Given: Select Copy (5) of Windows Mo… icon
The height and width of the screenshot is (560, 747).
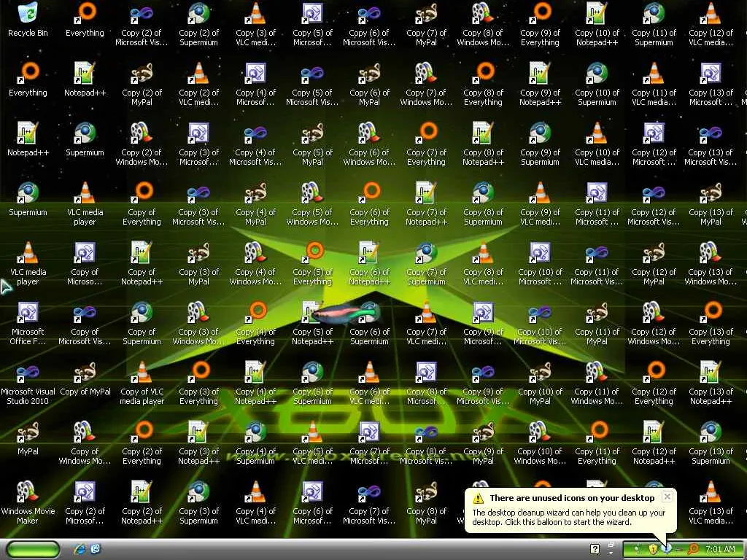Looking at the screenshot, I should 312,203.
